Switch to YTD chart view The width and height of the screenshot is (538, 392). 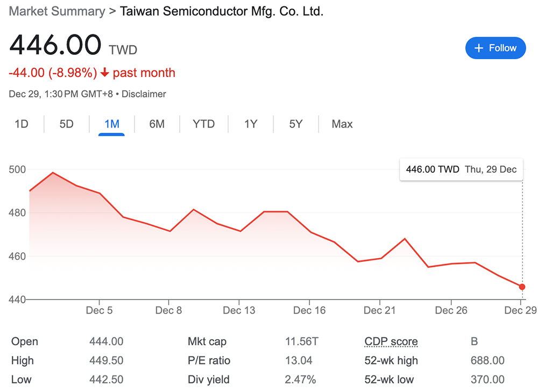[x=203, y=124]
